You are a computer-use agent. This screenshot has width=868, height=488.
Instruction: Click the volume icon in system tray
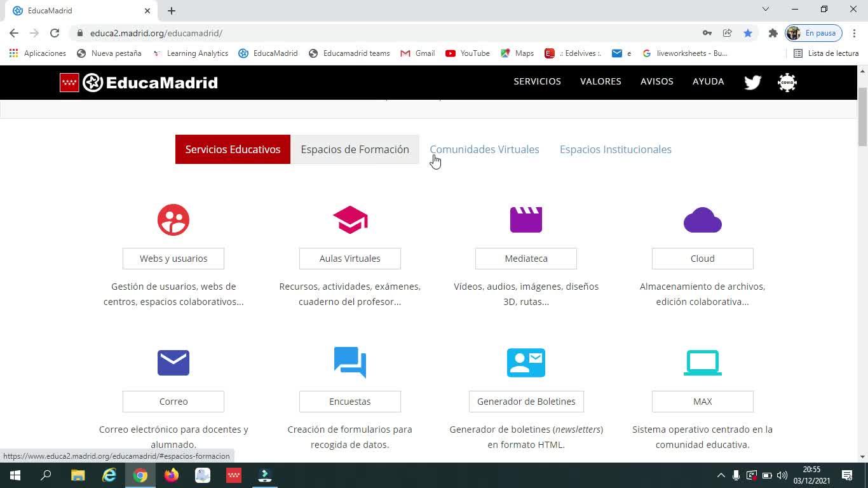click(782, 475)
